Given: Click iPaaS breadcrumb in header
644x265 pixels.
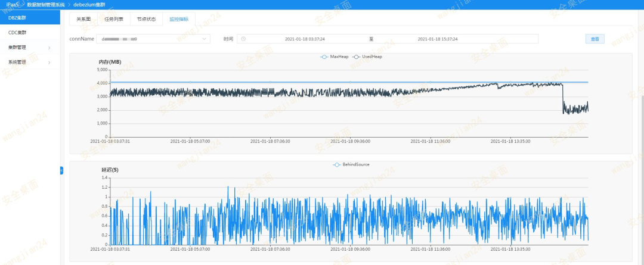Looking at the screenshot, I should [x=14, y=5].
